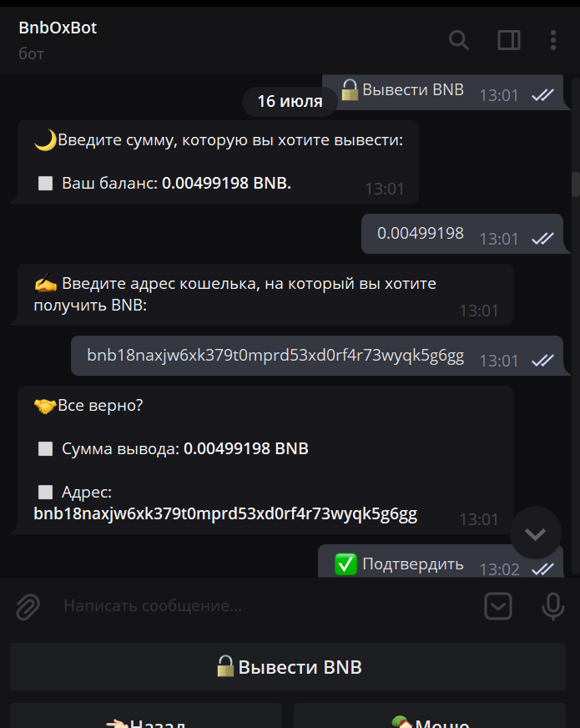Open the three-dot chat menu
The image size is (580, 728).
pos(552,40)
